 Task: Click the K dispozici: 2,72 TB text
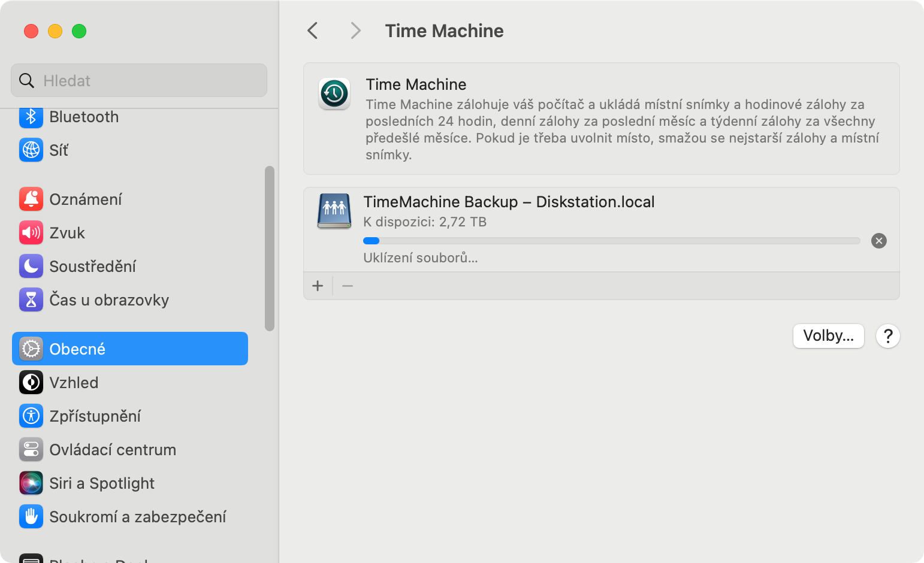click(x=425, y=222)
